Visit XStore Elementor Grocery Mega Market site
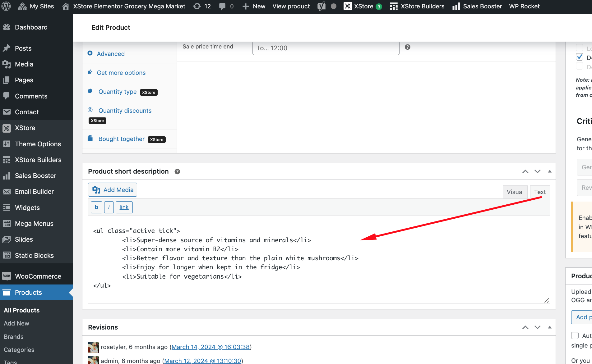This screenshot has width=592, height=364. (x=124, y=6)
